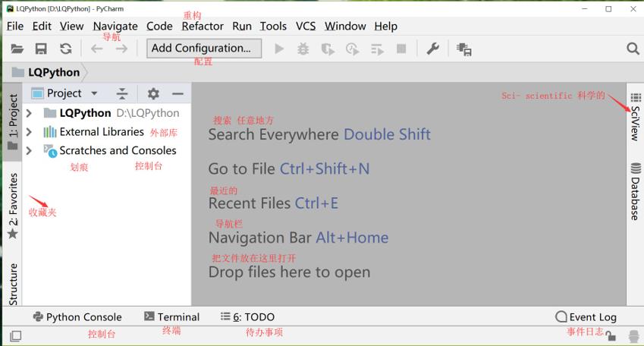The height and width of the screenshot is (346, 644).
Task: Click the Collapse All icon in the Project panel
Action: coord(122,93)
